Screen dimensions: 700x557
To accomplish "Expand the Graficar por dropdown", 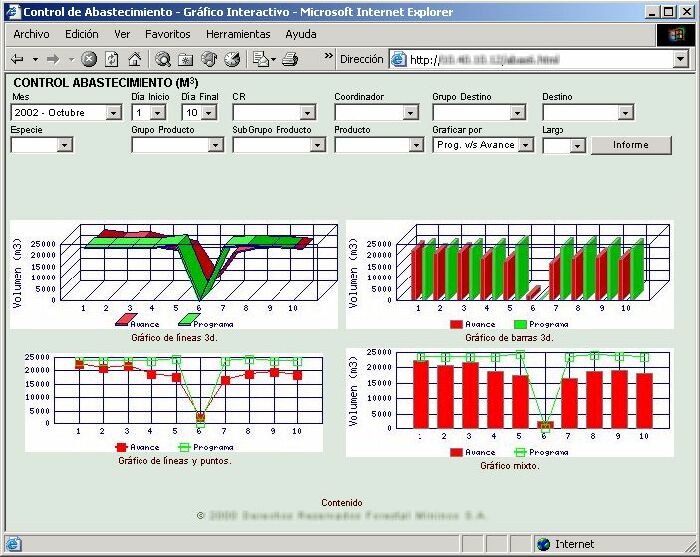I will point(526,145).
